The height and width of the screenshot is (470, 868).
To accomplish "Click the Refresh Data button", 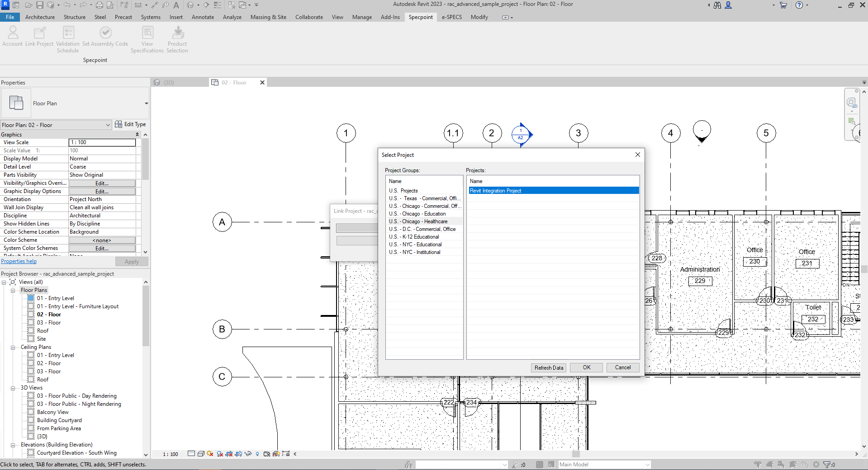I will click(x=549, y=368).
